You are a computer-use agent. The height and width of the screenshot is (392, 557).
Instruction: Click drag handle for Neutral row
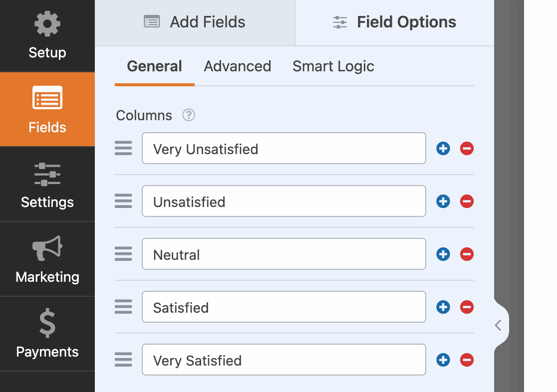123,254
